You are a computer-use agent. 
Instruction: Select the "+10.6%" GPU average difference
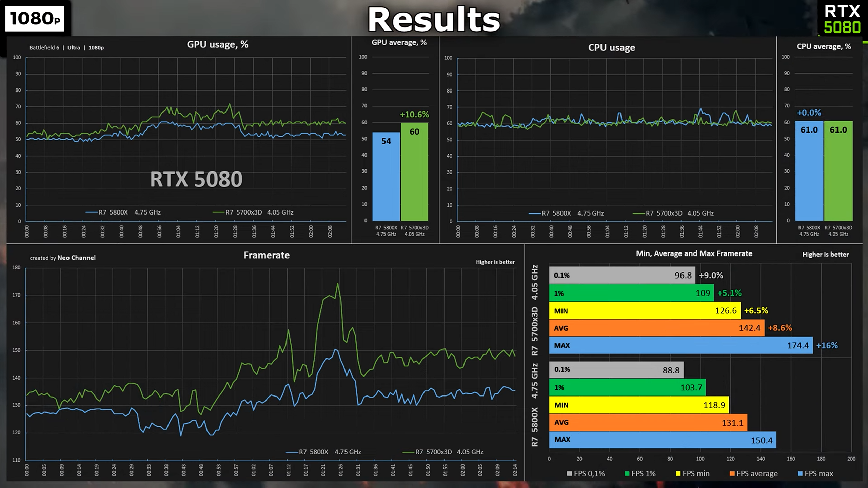pyautogui.click(x=414, y=115)
